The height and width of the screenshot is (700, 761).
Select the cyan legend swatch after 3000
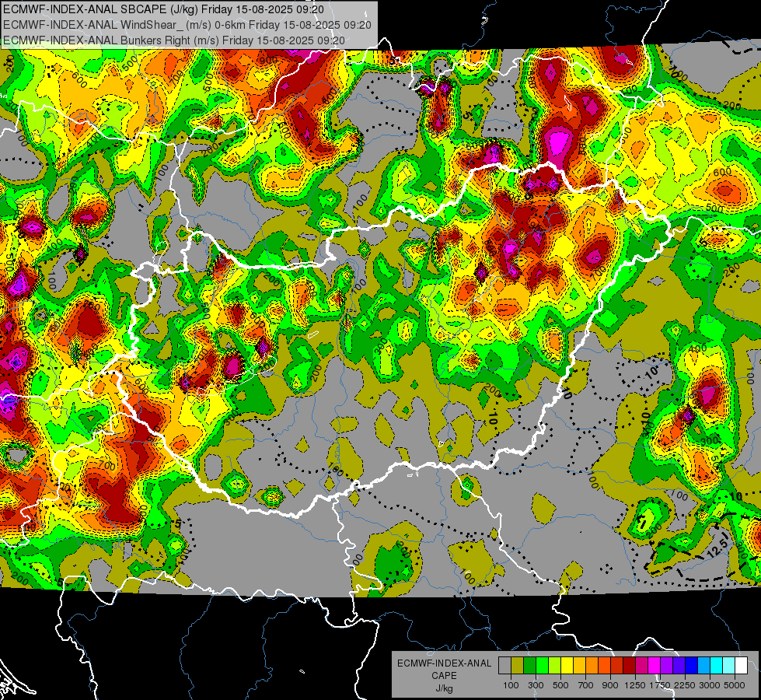click(x=717, y=665)
